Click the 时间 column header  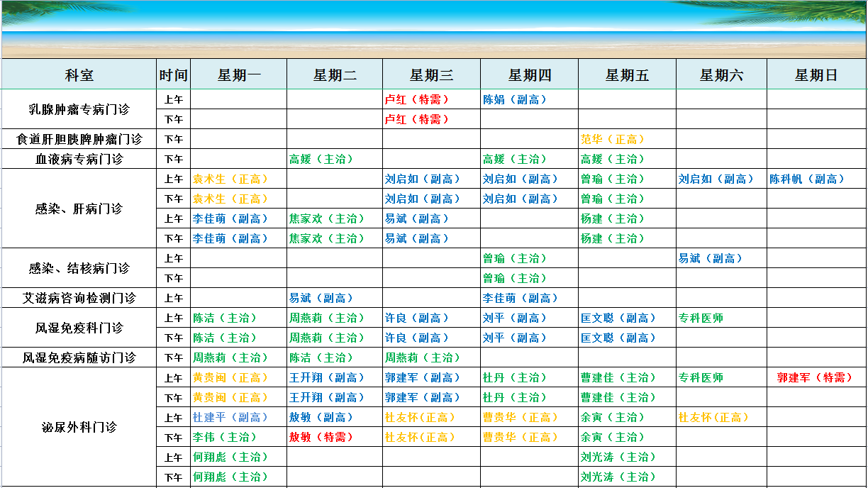[x=174, y=74]
